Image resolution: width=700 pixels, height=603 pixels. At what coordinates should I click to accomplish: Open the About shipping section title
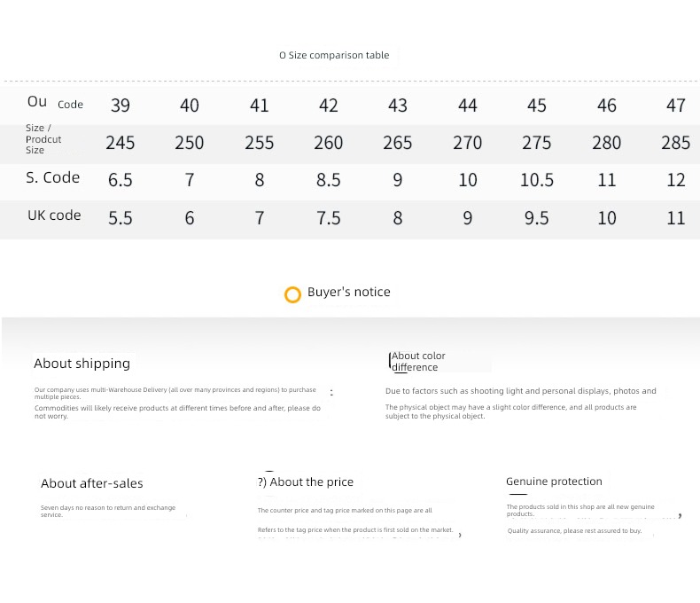coord(82,364)
